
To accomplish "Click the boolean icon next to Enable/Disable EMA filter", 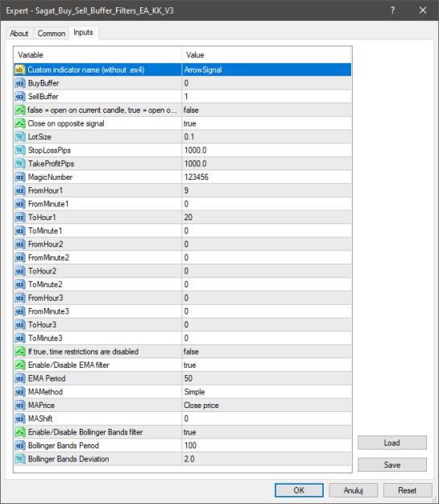I will (x=19, y=364).
